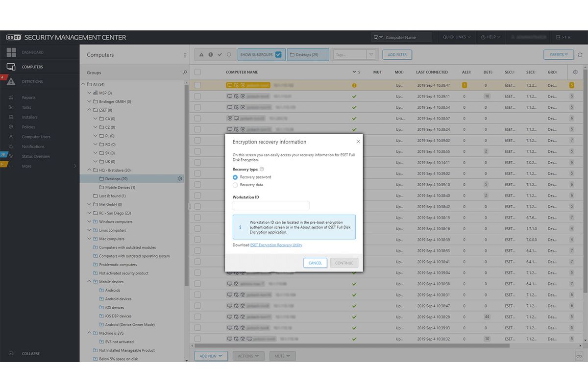Open the Quick Links menu
The image size is (588, 392).
[457, 37]
